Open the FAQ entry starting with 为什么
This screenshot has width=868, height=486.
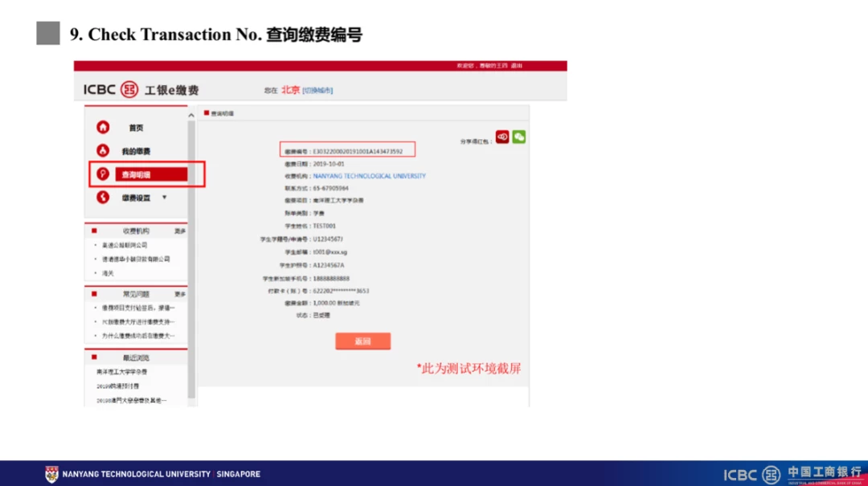point(138,336)
